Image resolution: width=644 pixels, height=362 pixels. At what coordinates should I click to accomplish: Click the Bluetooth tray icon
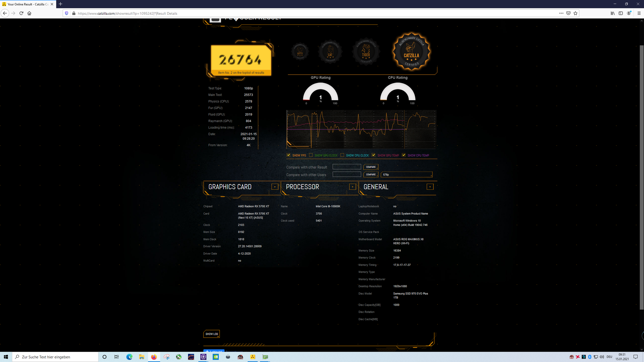tap(590, 357)
